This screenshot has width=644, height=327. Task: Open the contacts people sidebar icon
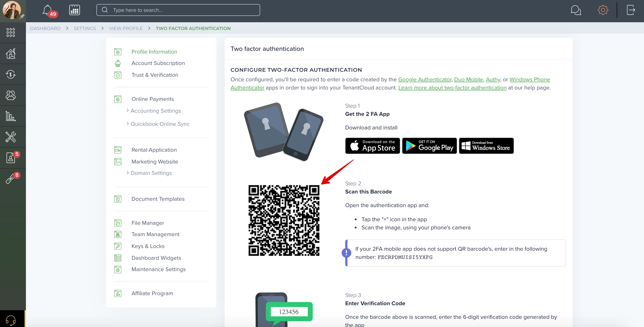10,95
